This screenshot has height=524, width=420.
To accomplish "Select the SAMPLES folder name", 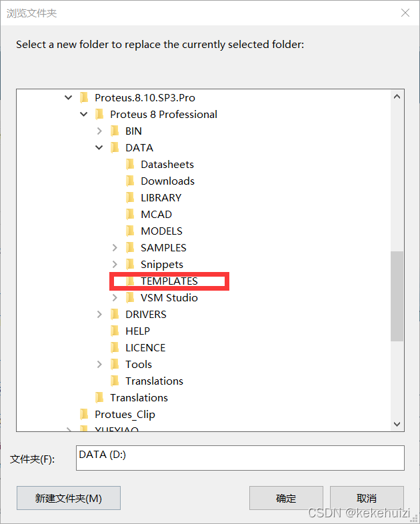I will [x=163, y=247].
